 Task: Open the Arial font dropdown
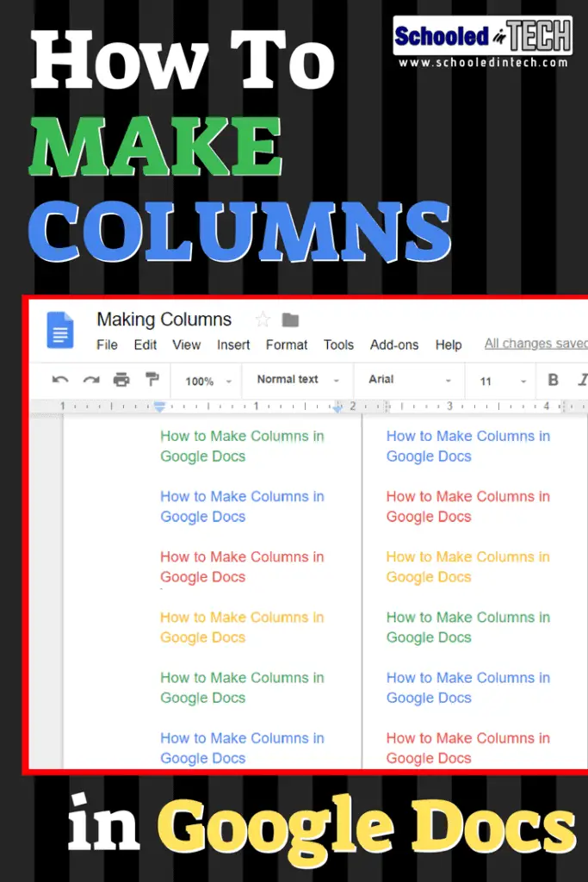point(410,380)
